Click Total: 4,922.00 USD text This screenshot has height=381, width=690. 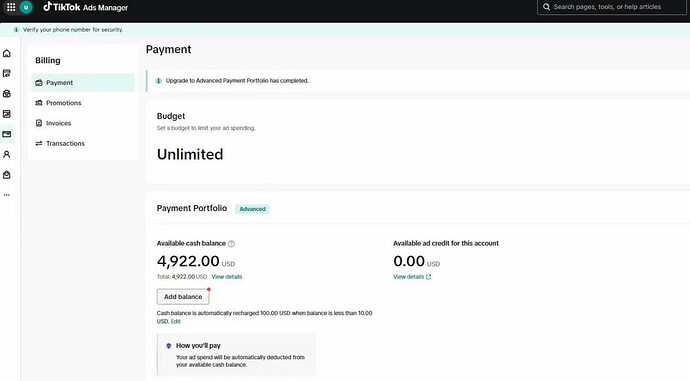point(182,277)
